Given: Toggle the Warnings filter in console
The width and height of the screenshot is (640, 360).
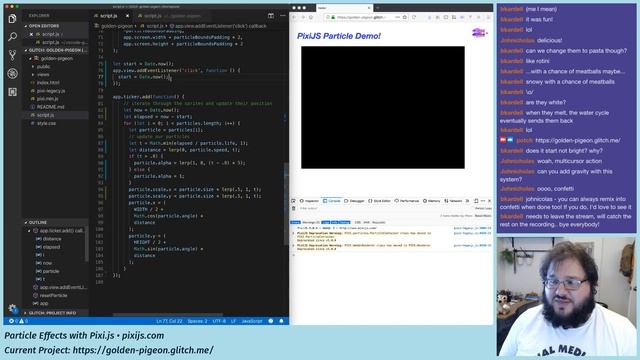Looking at the screenshot, I should tap(311, 222).
